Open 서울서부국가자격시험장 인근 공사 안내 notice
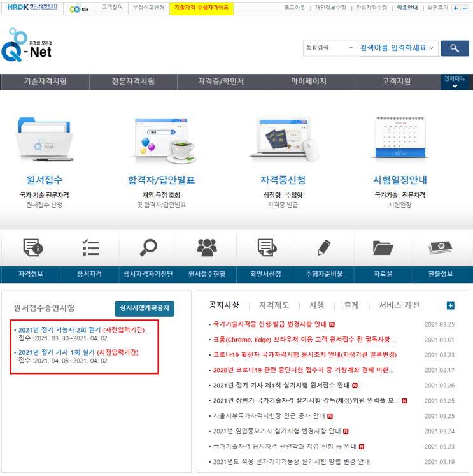 pos(269,416)
